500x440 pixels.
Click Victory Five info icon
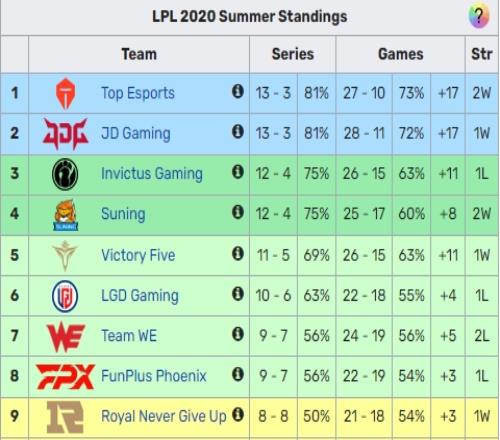[238, 254]
